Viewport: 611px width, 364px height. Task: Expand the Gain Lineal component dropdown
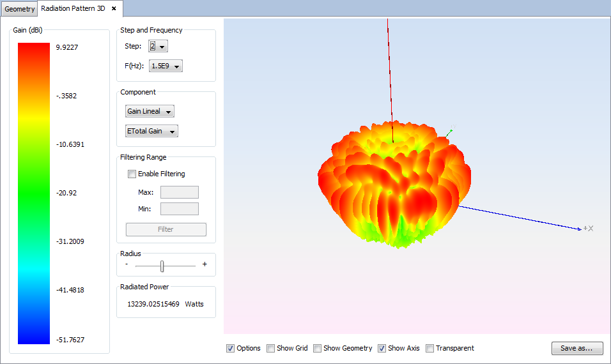(x=150, y=111)
